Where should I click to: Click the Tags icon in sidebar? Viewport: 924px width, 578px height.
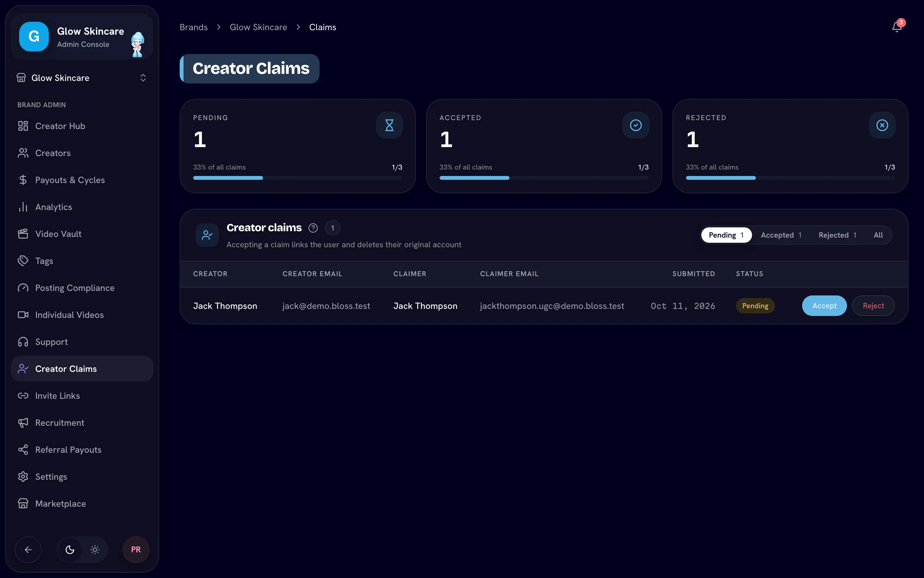(23, 261)
